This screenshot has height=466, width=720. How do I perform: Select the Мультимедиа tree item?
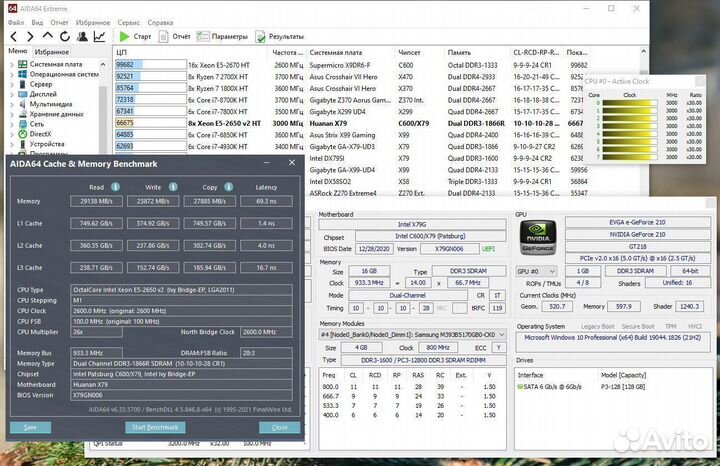point(51,104)
